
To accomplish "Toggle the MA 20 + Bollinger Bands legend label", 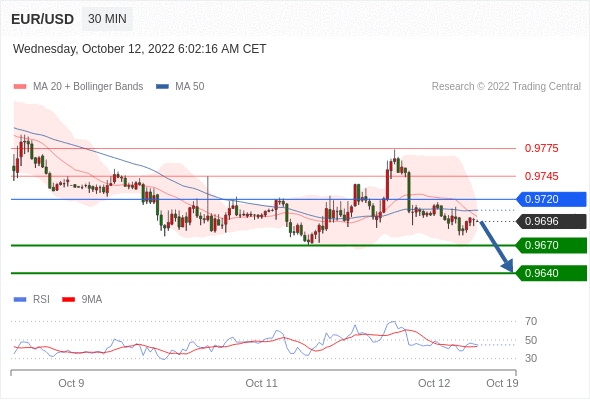I will pyautogui.click(x=88, y=87).
